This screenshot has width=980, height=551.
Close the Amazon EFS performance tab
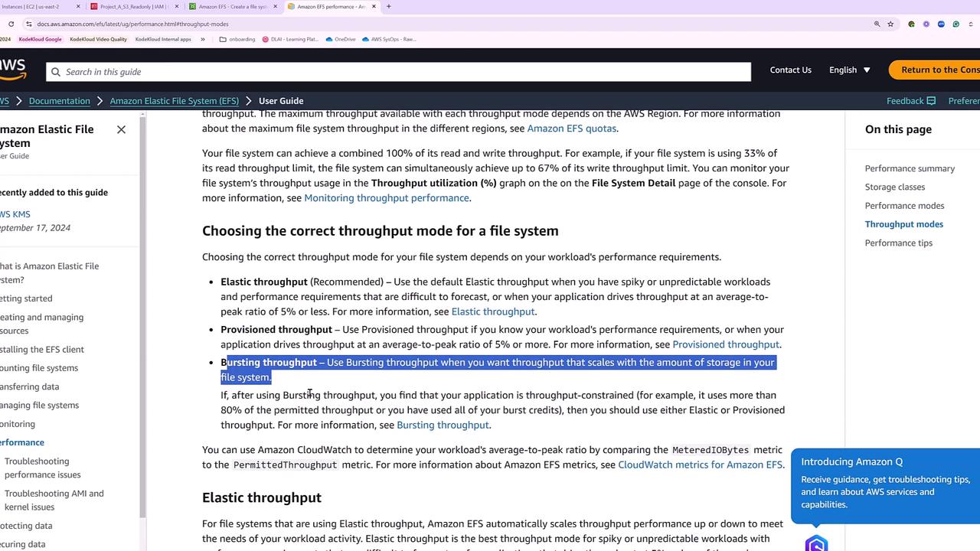click(x=374, y=6)
